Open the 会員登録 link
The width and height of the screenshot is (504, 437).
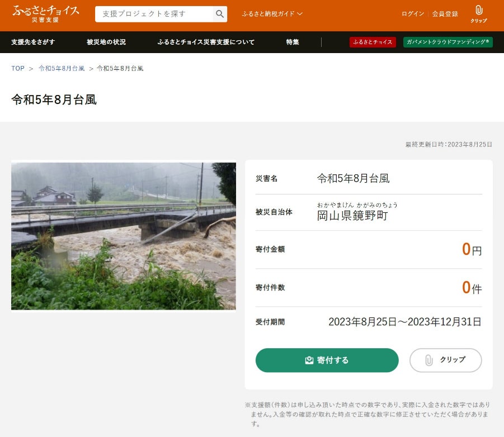coord(445,14)
